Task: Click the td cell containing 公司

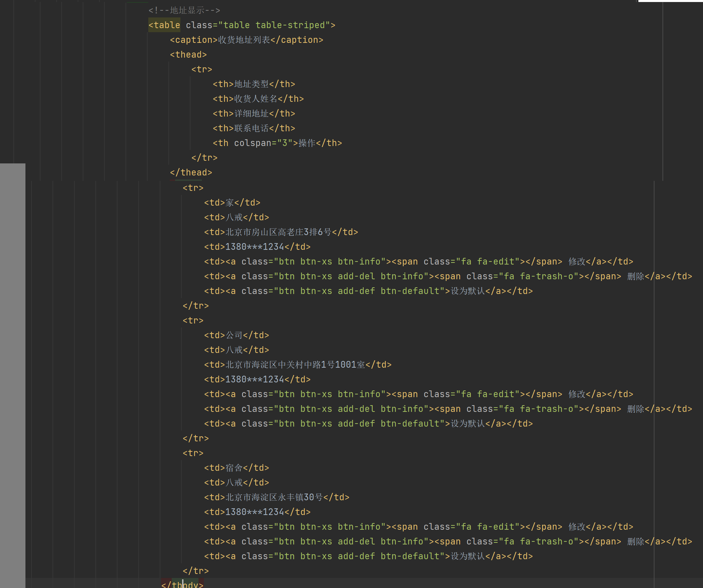Action: 236,335
